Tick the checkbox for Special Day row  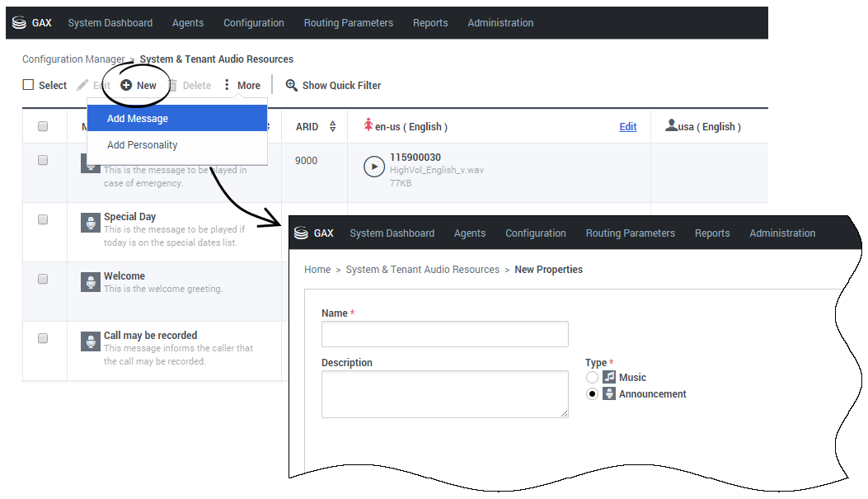click(43, 219)
